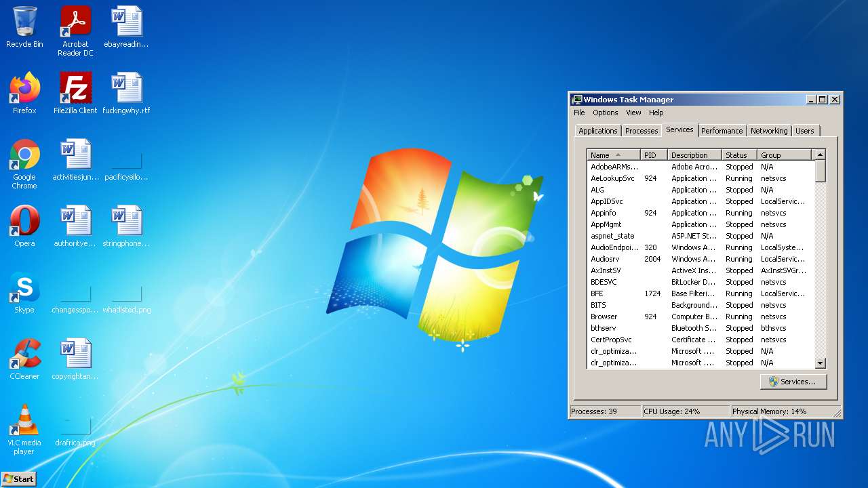Open the View menu in Task Manager
868x488 pixels.
coord(633,113)
